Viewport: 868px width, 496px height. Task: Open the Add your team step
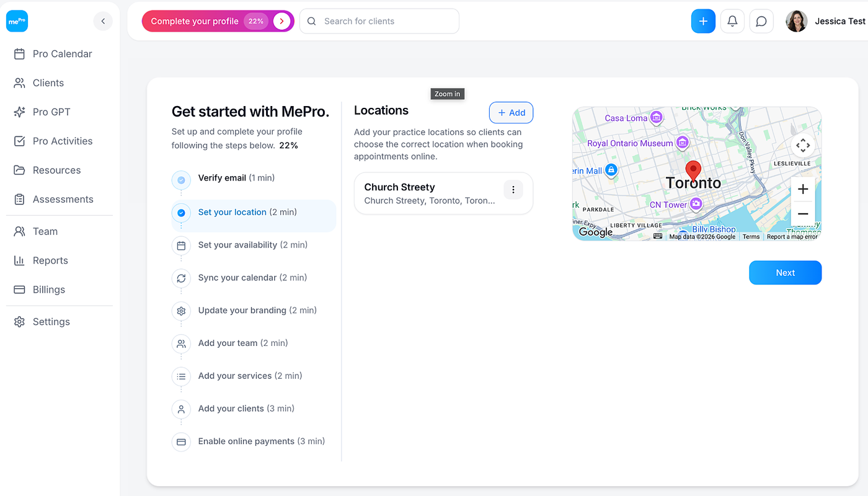pyautogui.click(x=254, y=343)
